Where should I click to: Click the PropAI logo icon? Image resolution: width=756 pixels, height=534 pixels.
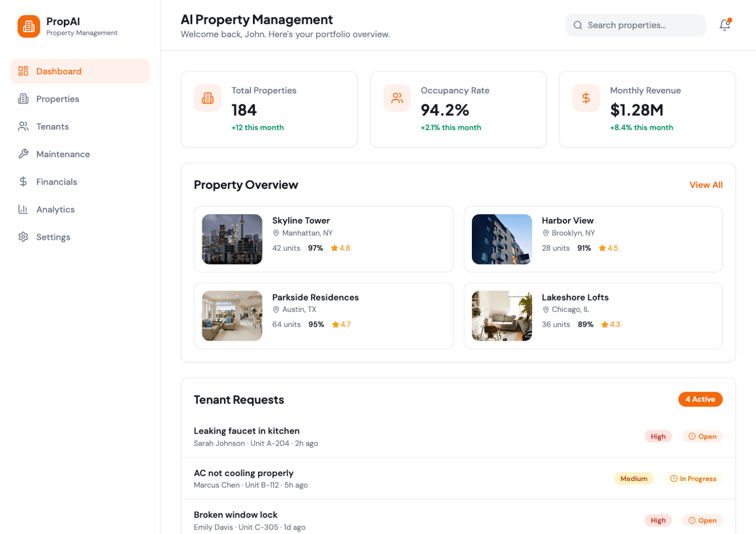[29, 26]
